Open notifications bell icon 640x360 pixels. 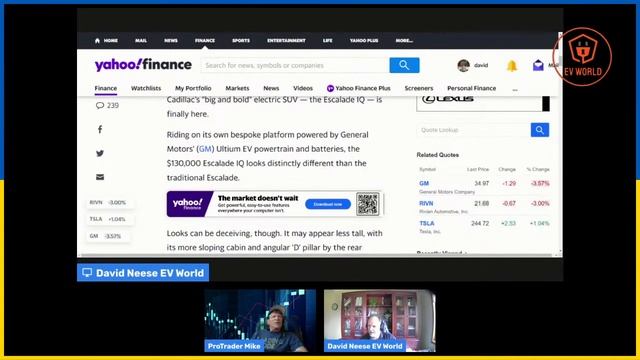511,65
